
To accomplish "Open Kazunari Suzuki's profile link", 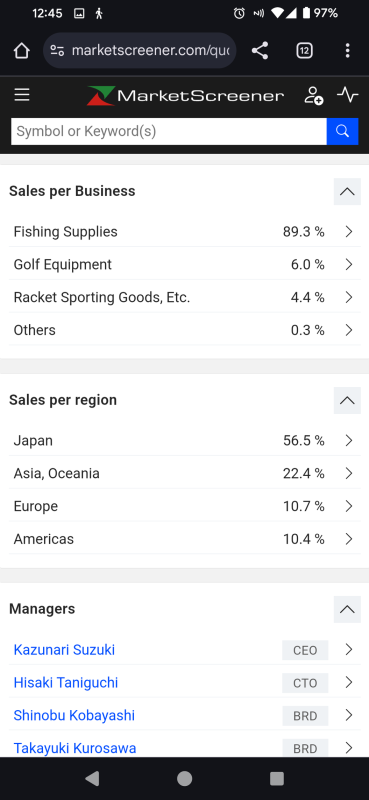I will (64, 649).
